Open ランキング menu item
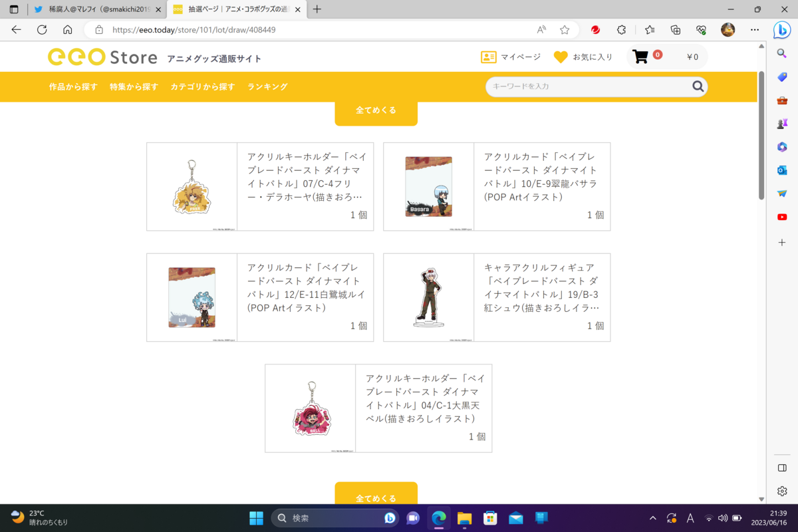 pos(267,86)
